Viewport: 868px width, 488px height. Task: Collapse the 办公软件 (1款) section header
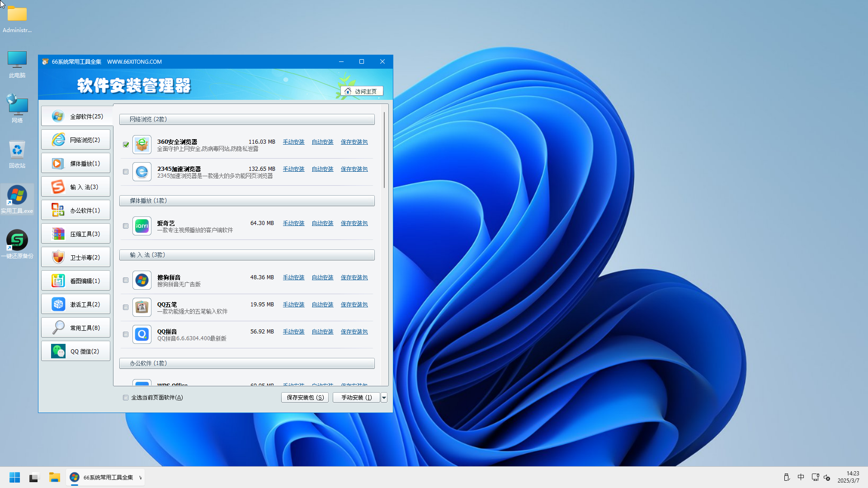click(x=247, y=363)
